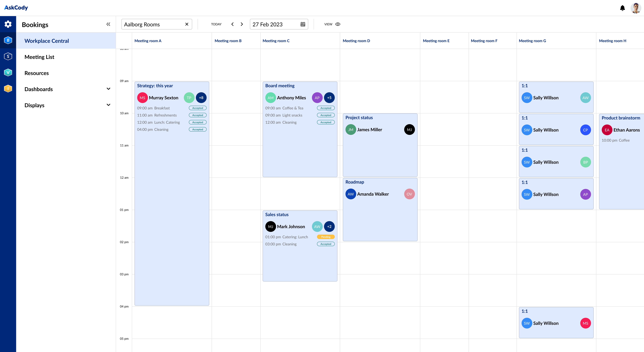Open the dark S hexagon module icon

8,56
